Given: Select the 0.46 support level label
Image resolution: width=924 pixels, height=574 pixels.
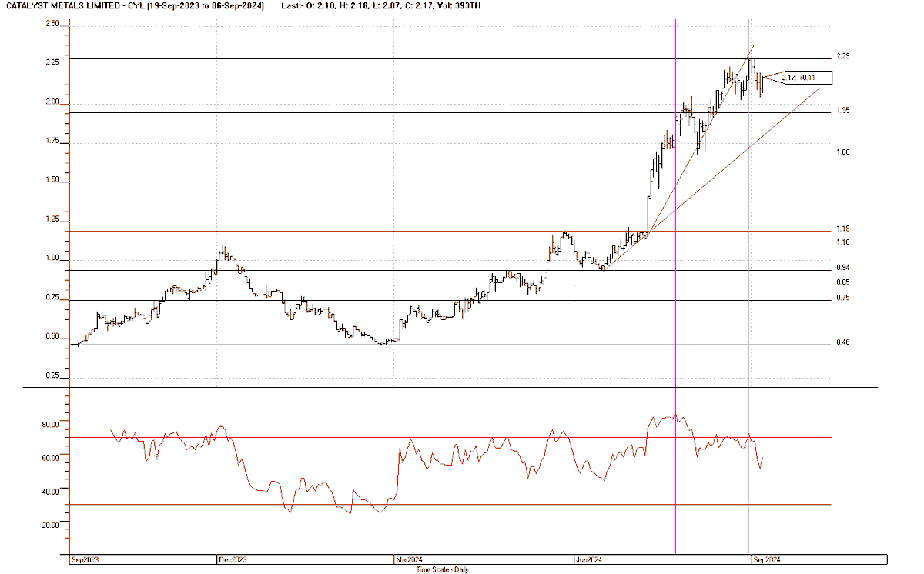Looking at the screenshot, I should click(x=843, y=342).
